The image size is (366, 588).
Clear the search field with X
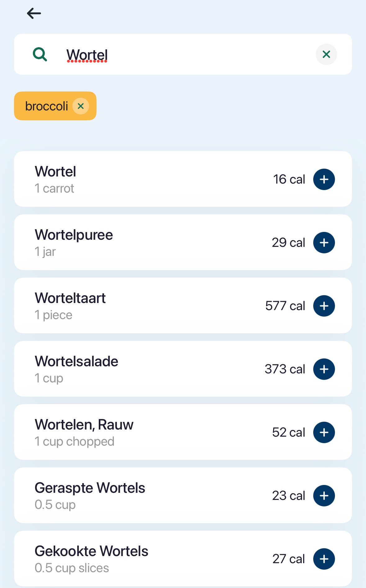pos(326,55)
